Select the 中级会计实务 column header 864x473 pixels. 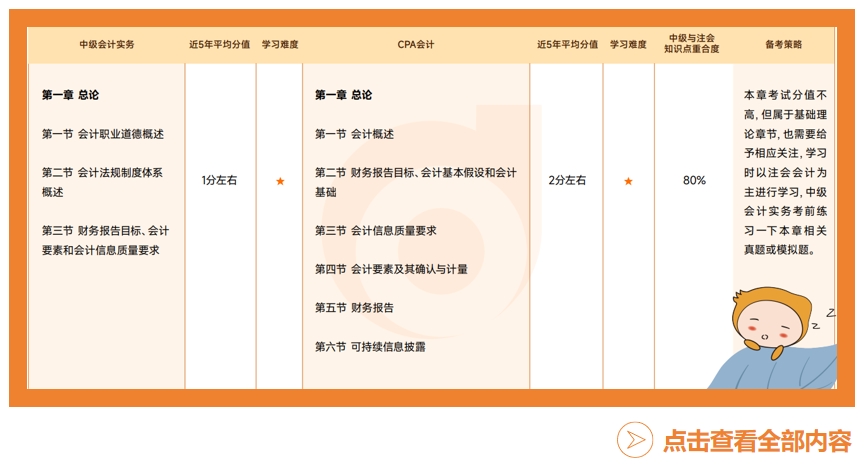coord(106,45)
